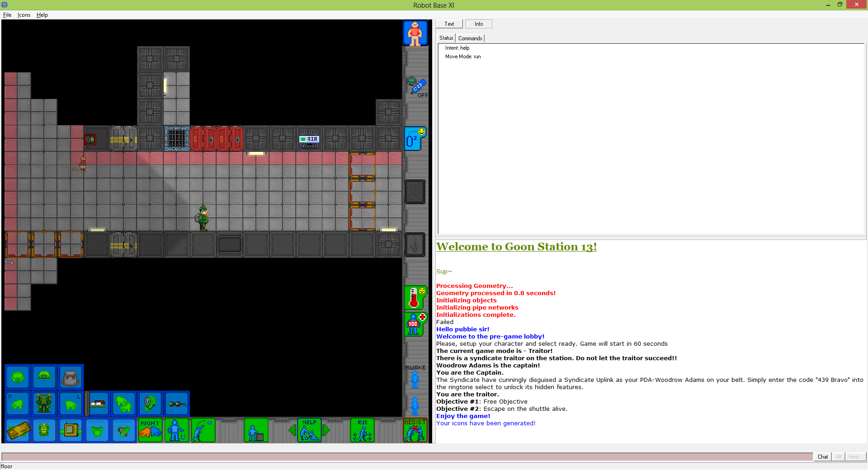This screenshot has width=868, height=470.
Task: Open the gray backpack slot
Action: [71, 377]
